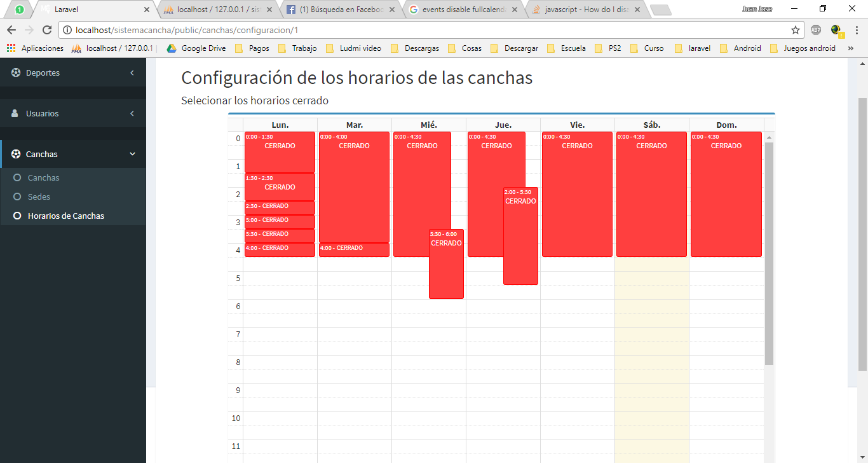Reload the current page
This screenshot has width=868, height=463.
click(47, 30)
